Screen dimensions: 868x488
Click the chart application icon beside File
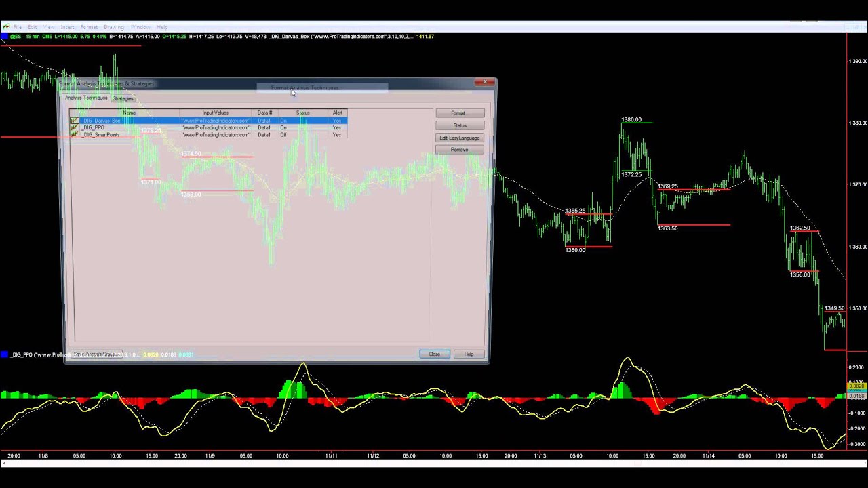[5, 27]
